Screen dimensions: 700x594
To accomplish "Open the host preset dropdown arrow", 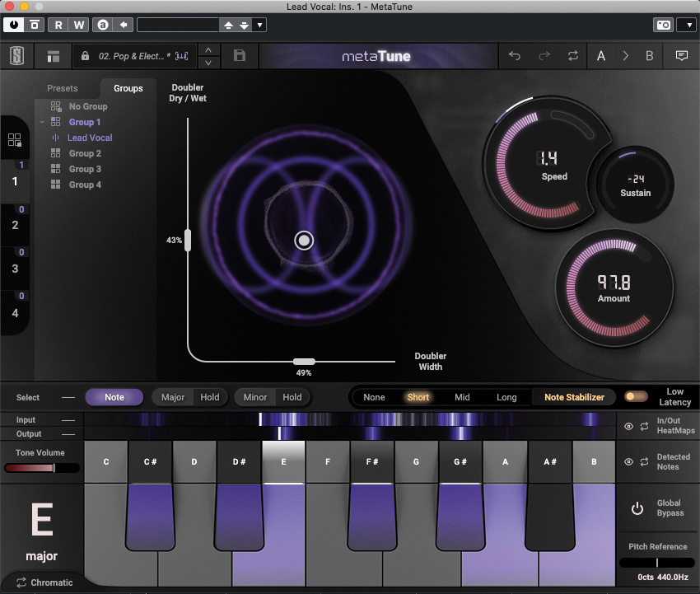I will [260, 25].
